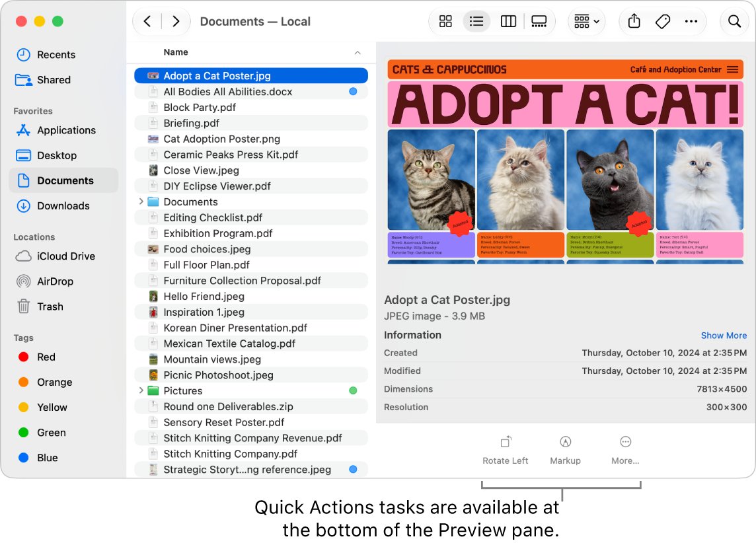Viewport: 756px width, 543px height.
Task: Select Exhibition Program.pdf
Action: point(250,233)
